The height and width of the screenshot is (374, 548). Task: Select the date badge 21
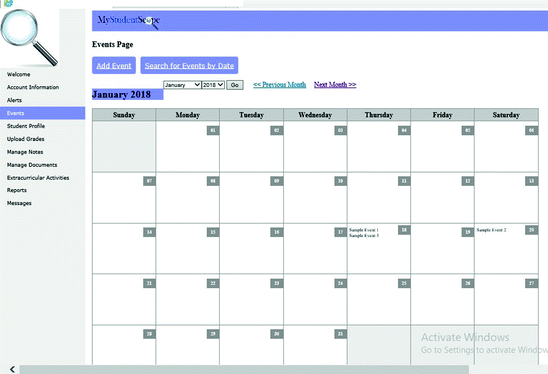click(149, 283)
